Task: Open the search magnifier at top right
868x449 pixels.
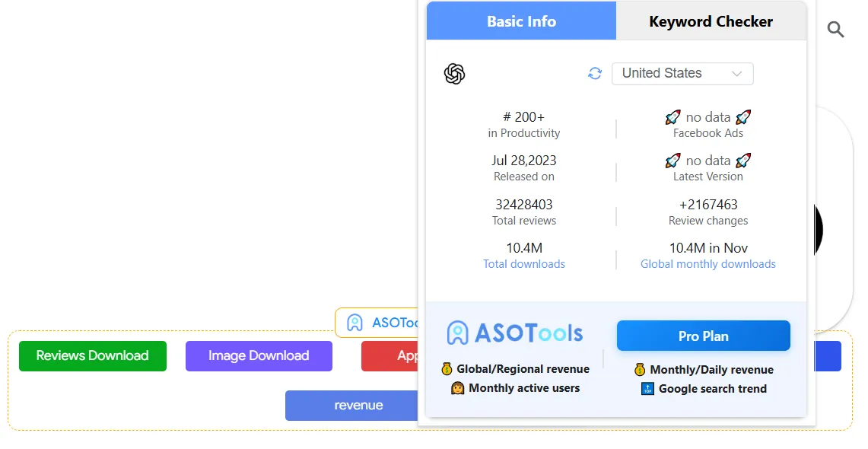Action: pos(835,30)
